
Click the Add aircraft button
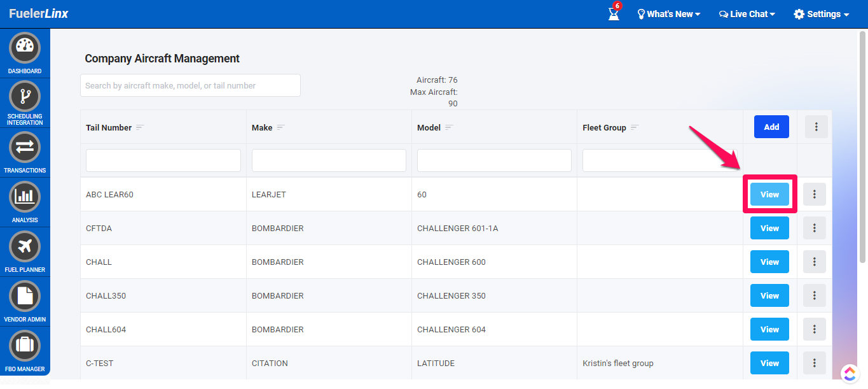(771, 127)
